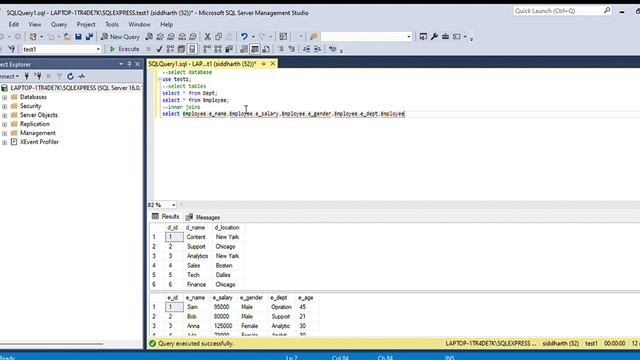This screenshot has width=640, height=360.
Task: Parse the query with checkmark icon
Action: pos(159,49)
